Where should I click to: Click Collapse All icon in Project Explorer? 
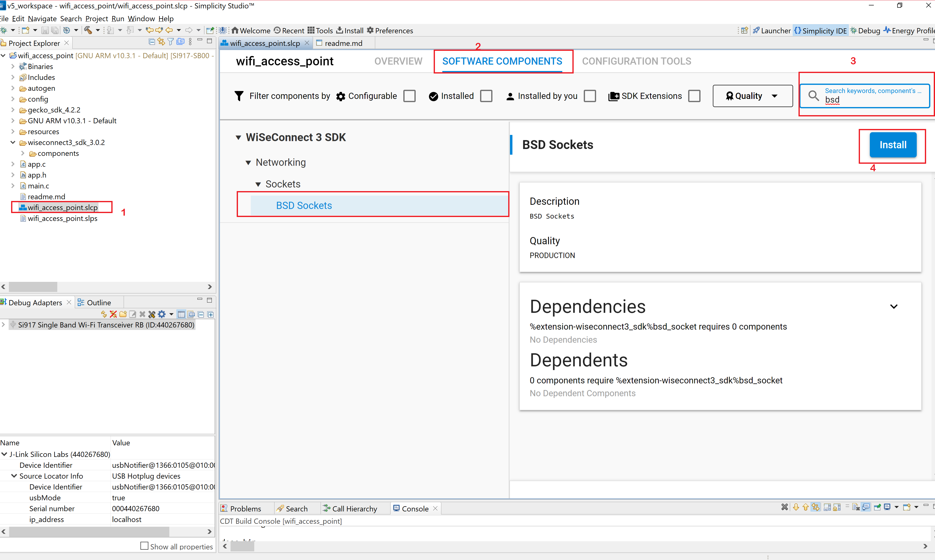151,41
